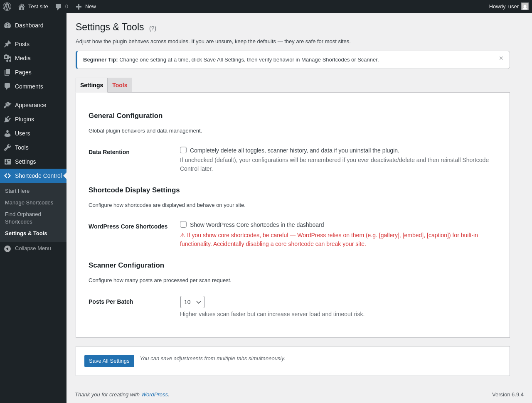Viewport: 532px width, 403px height.
Task: Follow the WordPress footer link
Action: (155, 395)
